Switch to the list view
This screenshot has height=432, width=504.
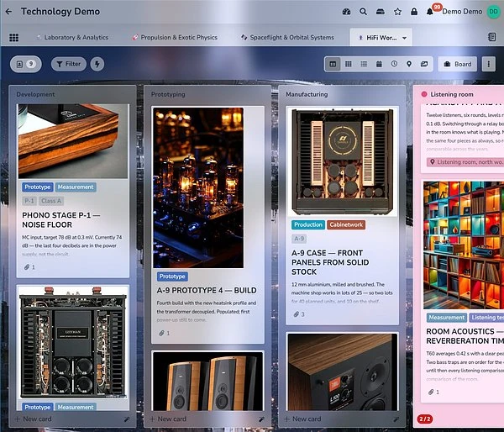pos(364,64)
